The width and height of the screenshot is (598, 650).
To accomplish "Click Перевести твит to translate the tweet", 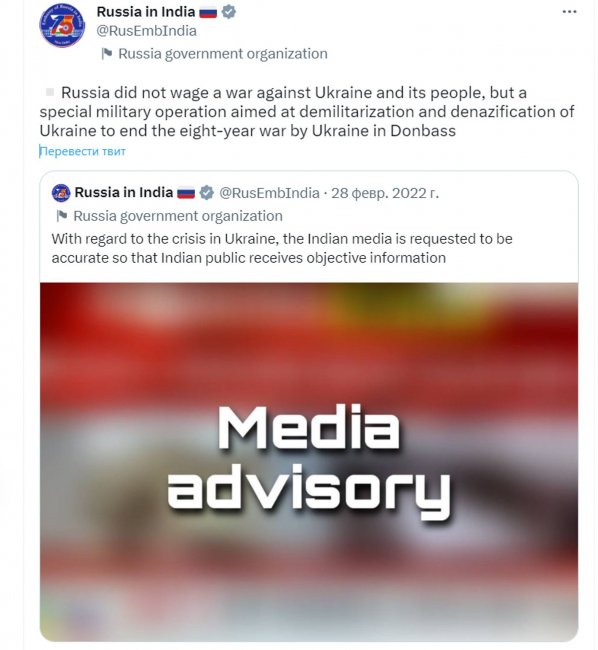I will coord(82,151).
